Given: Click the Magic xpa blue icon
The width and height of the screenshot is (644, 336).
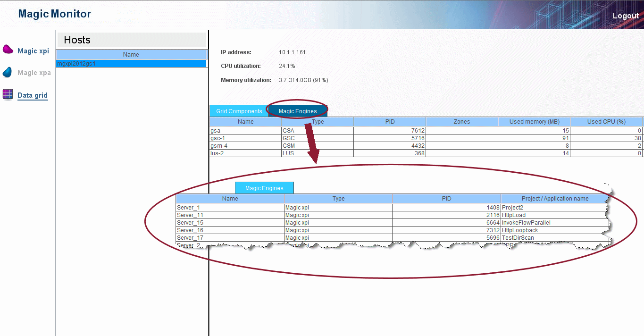Looking at the screenshot, I should (7, 72).
